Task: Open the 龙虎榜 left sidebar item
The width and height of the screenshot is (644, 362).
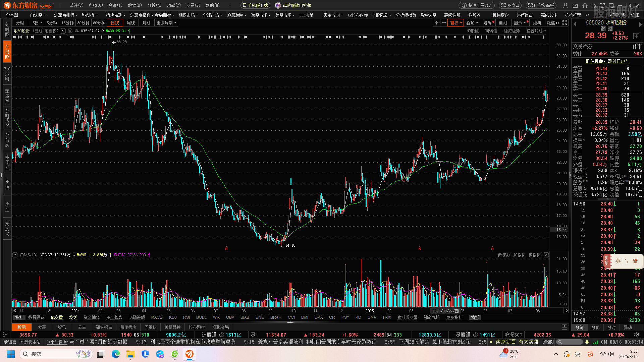Action: coord(7,228)
